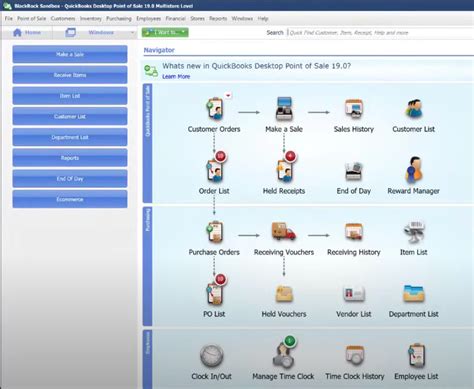The height and width of the screenshot is (389, 474).
Task: Open the Clock In/Out icon
Action: coord(212,356)
